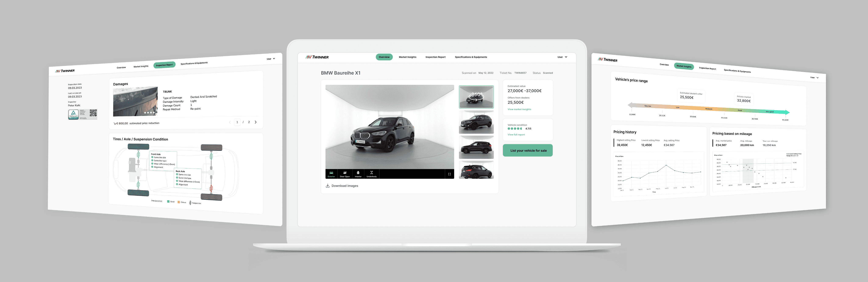
Task: Open the User dropdown in the Inspection Report window
Action: click(271, 59)
